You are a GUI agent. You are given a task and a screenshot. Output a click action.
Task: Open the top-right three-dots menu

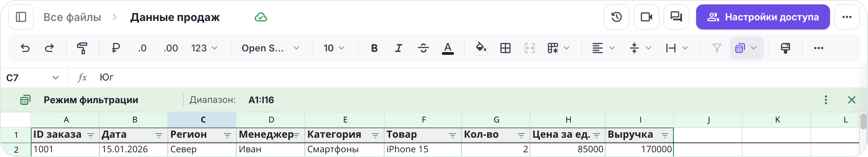[847, 17]
